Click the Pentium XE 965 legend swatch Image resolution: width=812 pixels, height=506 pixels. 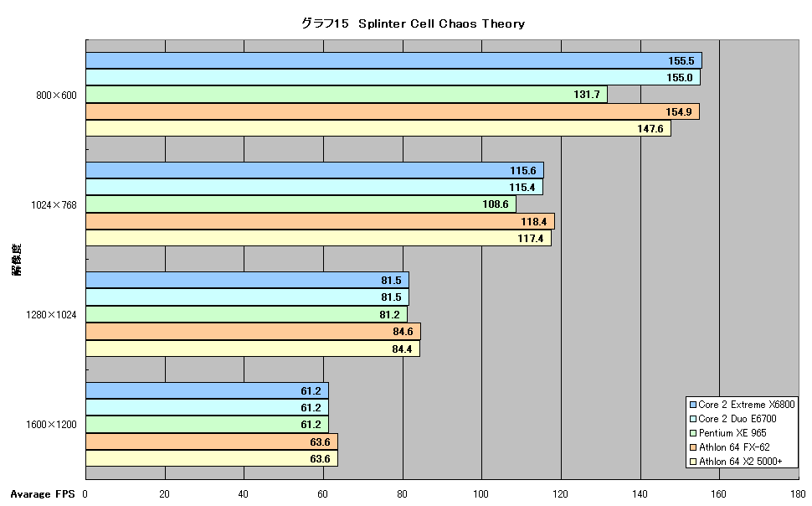click(693, 433)
